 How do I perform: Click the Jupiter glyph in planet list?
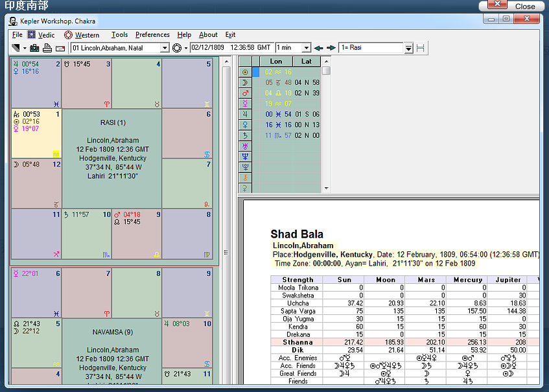click(x=245, y=114)
